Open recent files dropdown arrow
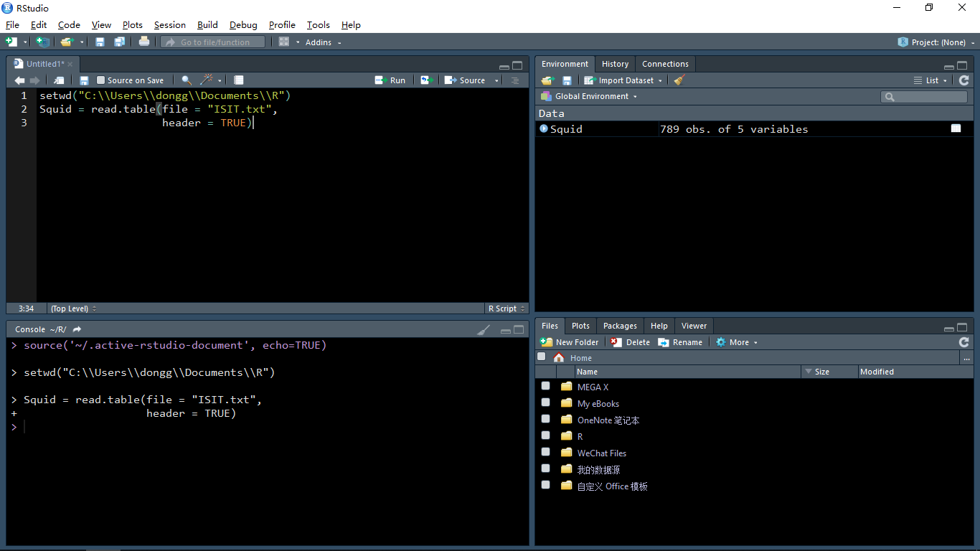This screenshot has height=551, width=980. (82, 42)
